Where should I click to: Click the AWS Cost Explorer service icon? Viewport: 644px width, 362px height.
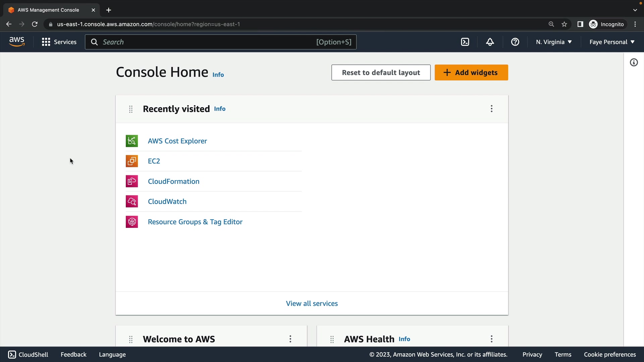tap(132, 141)
